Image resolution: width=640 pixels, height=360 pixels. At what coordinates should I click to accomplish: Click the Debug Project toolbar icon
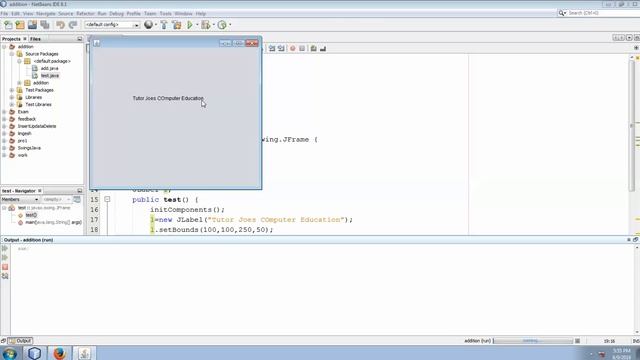point(205,25)
